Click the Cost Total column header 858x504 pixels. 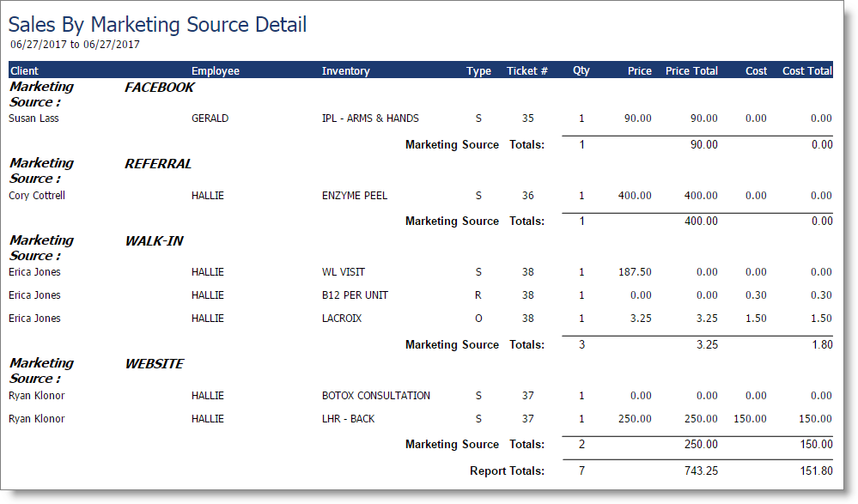pyautogui.click(x=806, y=70)
